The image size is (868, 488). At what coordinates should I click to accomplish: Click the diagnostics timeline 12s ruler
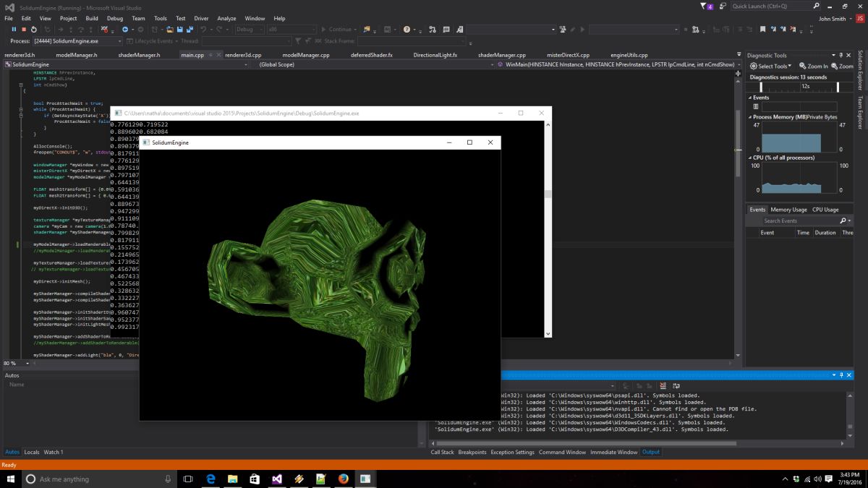800,86
